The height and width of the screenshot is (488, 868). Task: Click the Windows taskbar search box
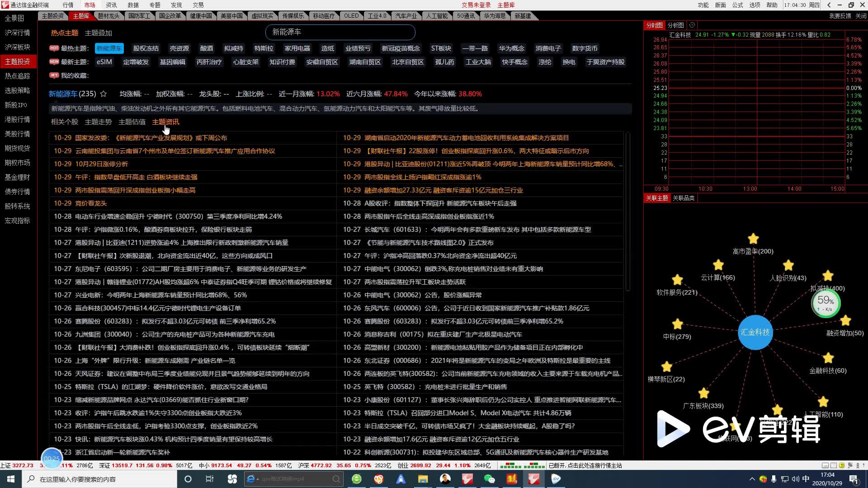point(99,479)
